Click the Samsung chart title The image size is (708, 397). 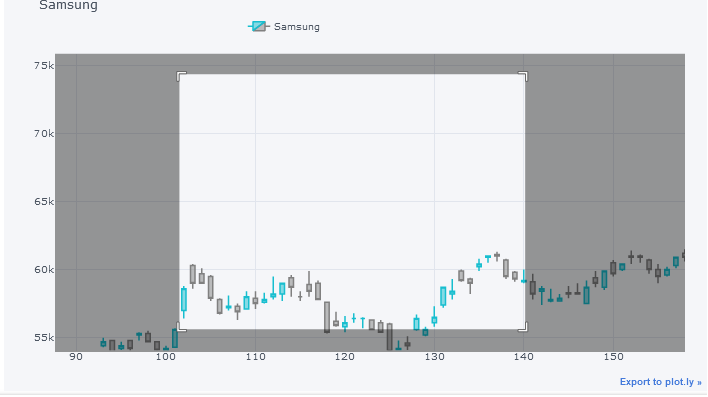(68, 5)
